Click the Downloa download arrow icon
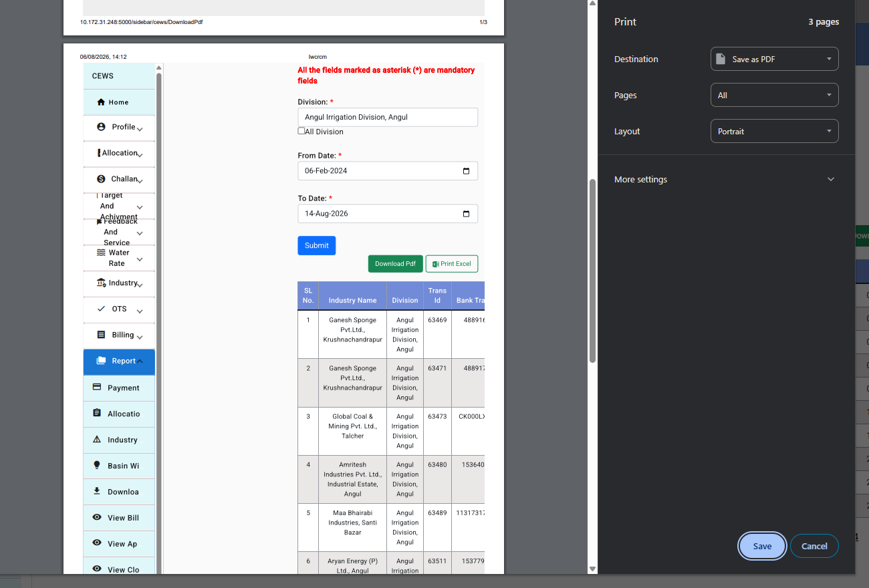Viewport: 869px width, 588px height. click(96, 491)
